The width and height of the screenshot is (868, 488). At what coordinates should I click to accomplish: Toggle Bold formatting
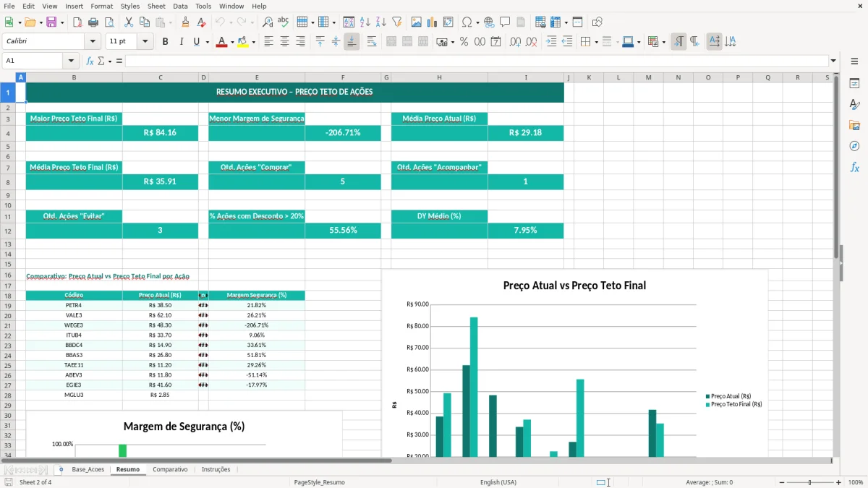pyautogui.click(x=165, y=42)
